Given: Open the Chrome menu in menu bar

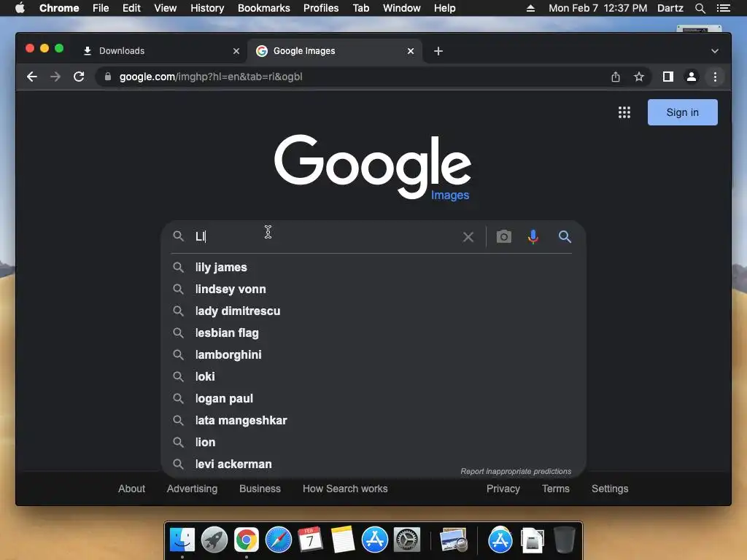Looking at the screenshot, I should [x=59, y=8].
